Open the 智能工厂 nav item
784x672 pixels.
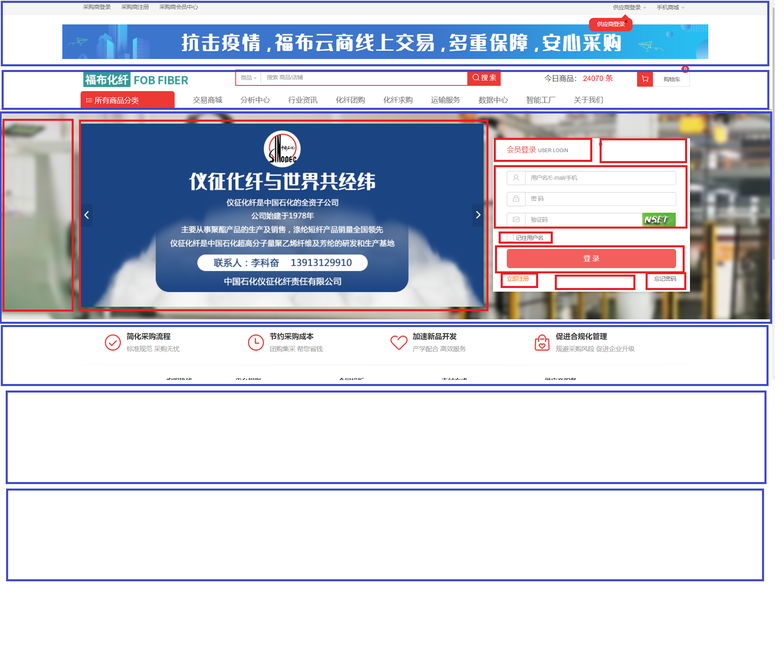point(541,100)
